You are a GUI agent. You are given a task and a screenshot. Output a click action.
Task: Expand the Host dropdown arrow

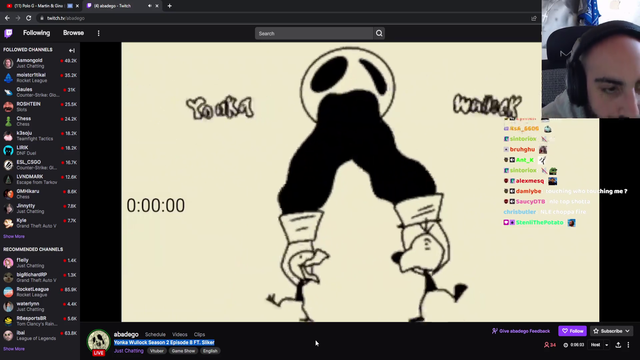tap(607, 345)
